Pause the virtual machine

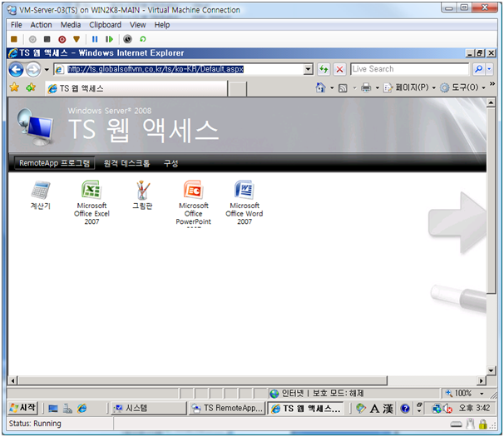pyautogui.click(x=95, y=39)
